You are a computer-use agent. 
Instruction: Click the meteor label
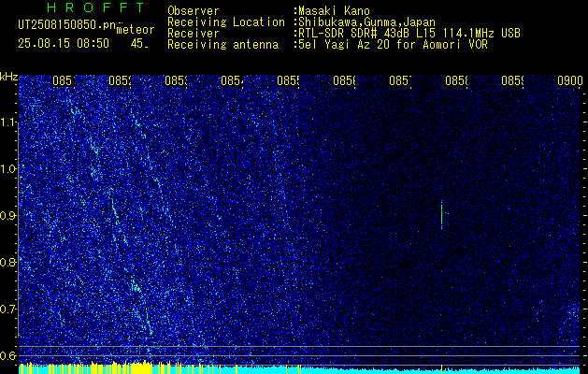[136, 30]
